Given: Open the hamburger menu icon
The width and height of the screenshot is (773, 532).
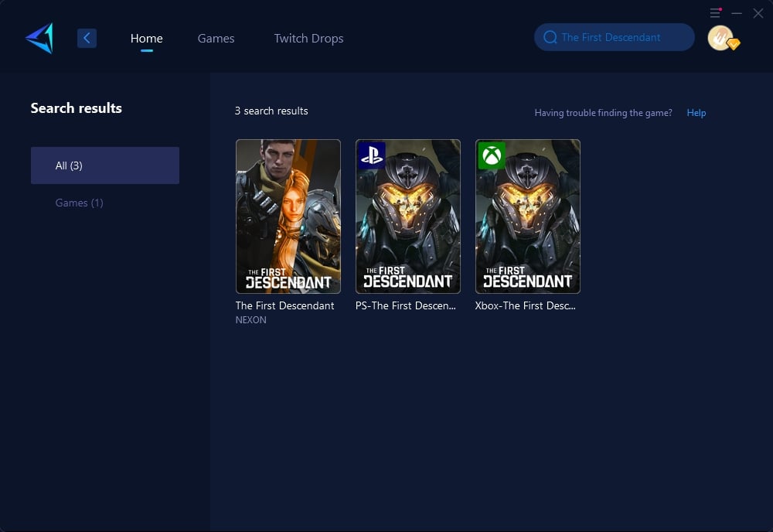Looking at the screenshot, I should pos(715,13).
